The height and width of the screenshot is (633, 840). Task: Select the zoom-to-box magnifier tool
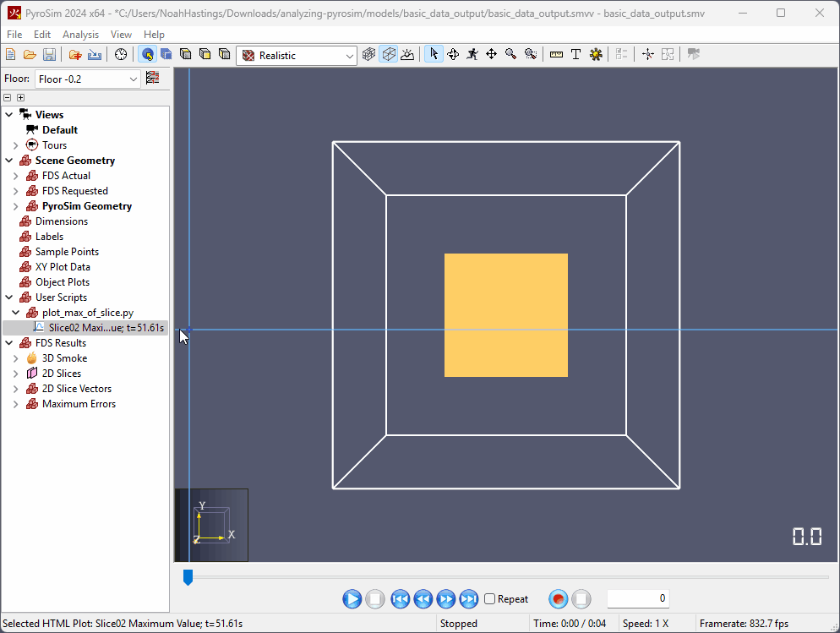531,55
